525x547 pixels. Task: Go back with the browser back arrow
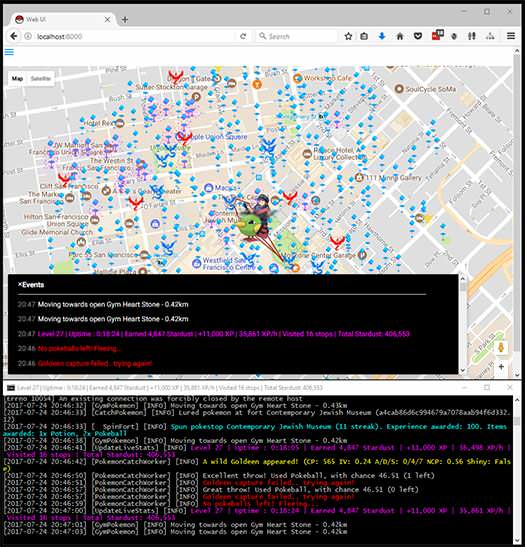[x=14, y=36]
